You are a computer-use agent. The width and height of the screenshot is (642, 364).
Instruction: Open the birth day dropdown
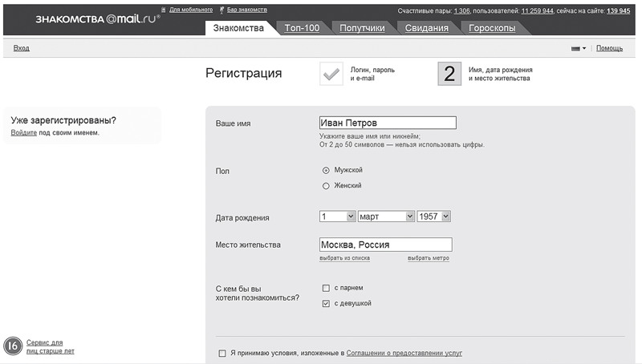click(337, 216)
